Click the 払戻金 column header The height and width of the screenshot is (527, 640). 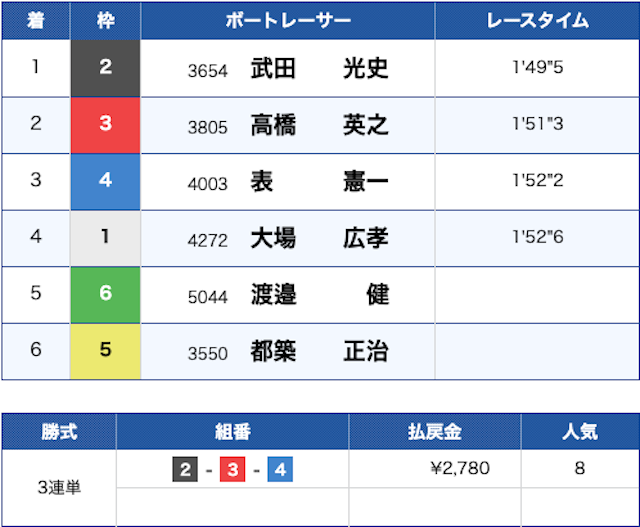(x=434, y=432)
